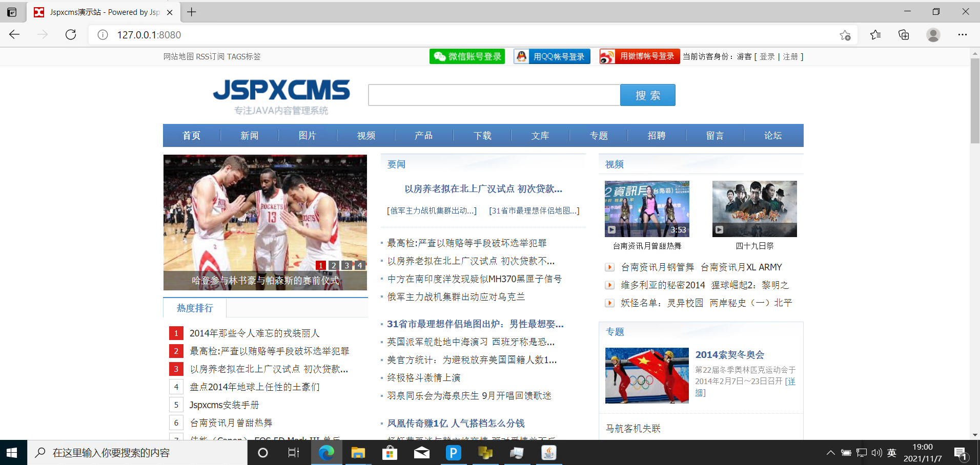Switch slideshow to slide 3
The width and height of the screenshot is (980, 465).
(347, 265)
